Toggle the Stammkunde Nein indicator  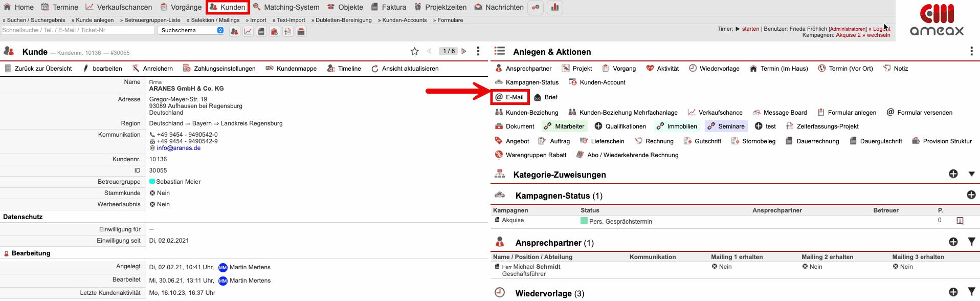click(152, 193)
